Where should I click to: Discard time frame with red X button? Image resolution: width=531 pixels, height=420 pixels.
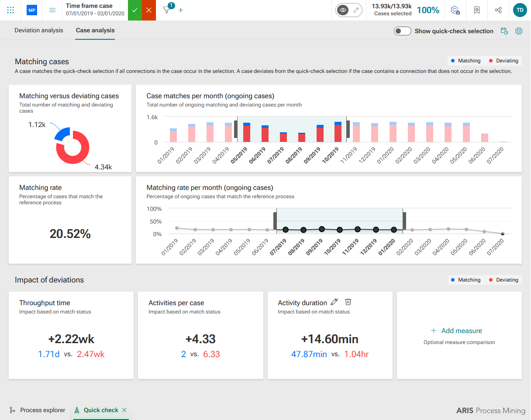pyautogui.click(x=149, y=10)
